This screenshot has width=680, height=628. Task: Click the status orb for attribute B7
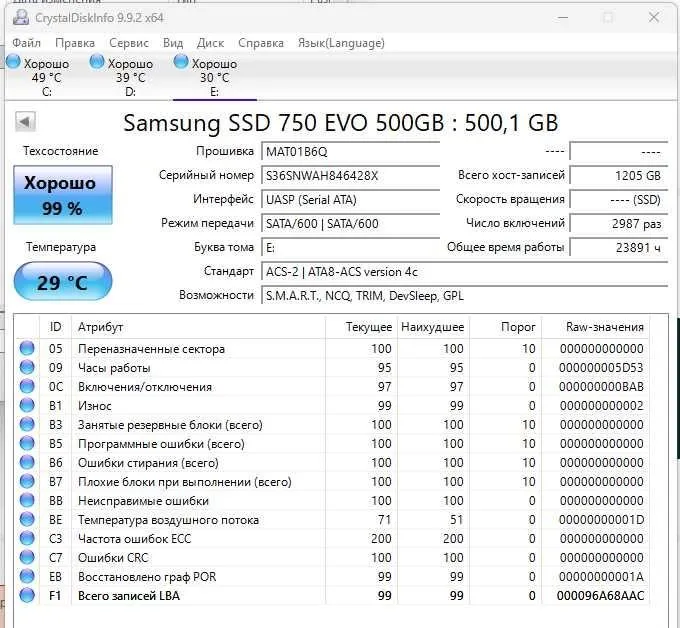pos(27,481)
